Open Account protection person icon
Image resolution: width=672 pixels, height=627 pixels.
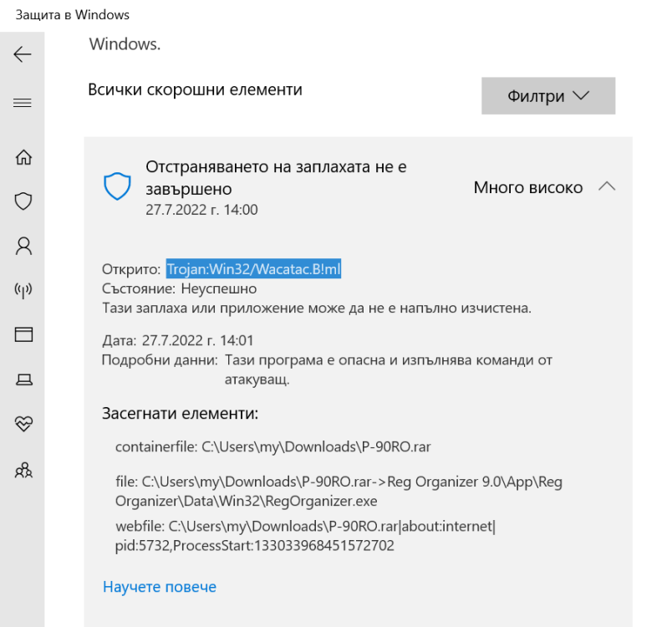[23, 246]
